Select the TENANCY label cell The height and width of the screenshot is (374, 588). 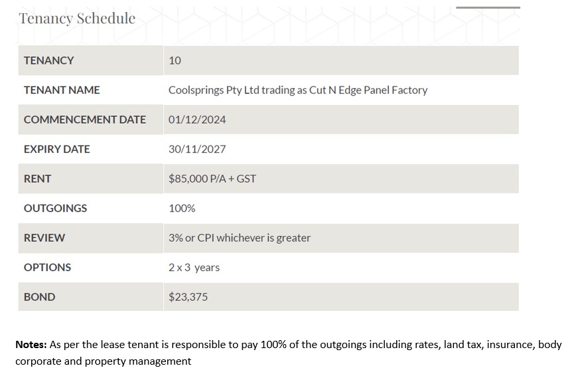[91, 60]
